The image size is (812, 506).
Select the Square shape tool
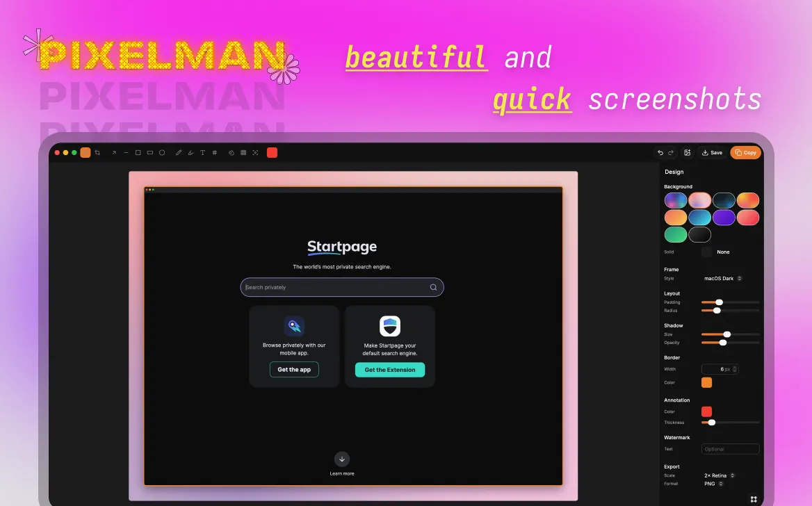(138, 153)
